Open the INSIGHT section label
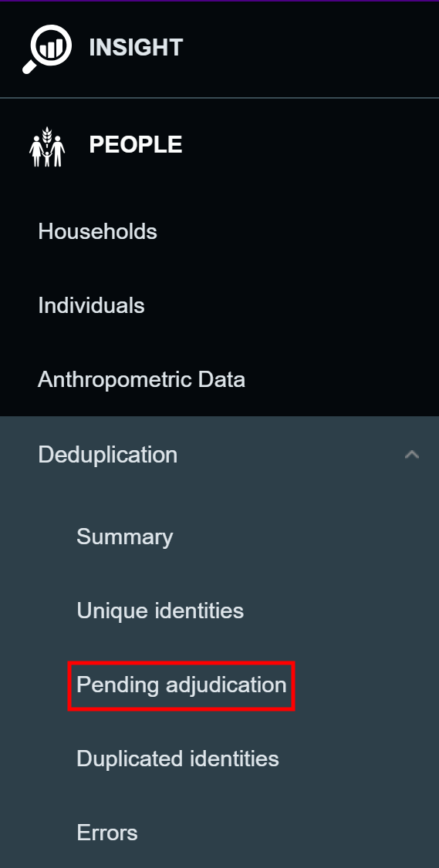 (x=136, y=48)
